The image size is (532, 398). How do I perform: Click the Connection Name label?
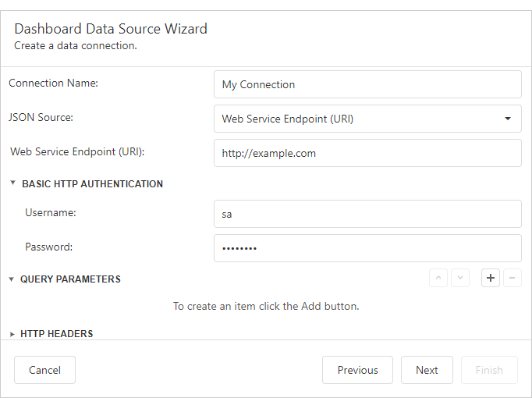tap(53, 84)
